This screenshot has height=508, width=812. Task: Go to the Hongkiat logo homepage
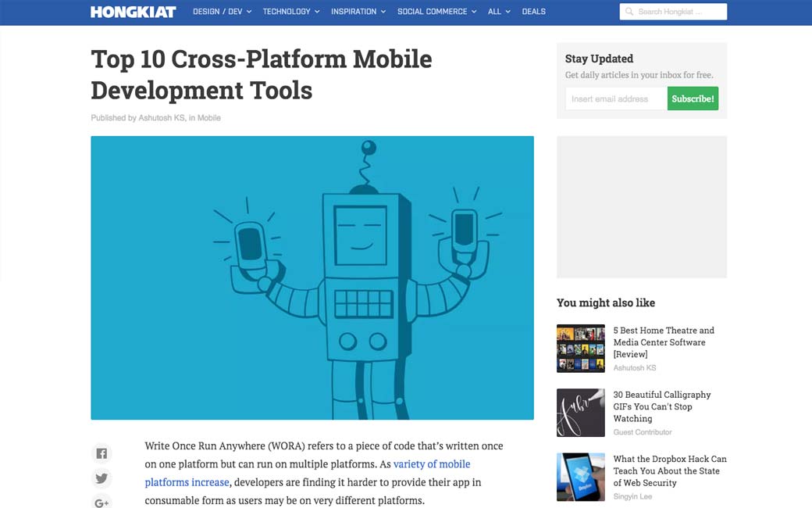coord(133,12)
